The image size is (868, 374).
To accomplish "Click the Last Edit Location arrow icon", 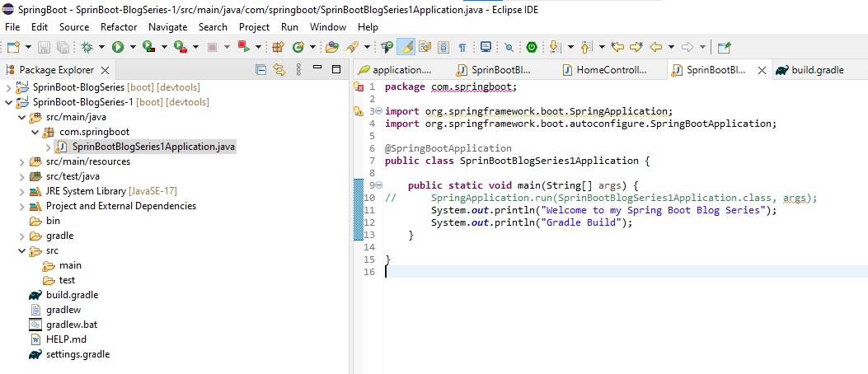I will [617, 48].
